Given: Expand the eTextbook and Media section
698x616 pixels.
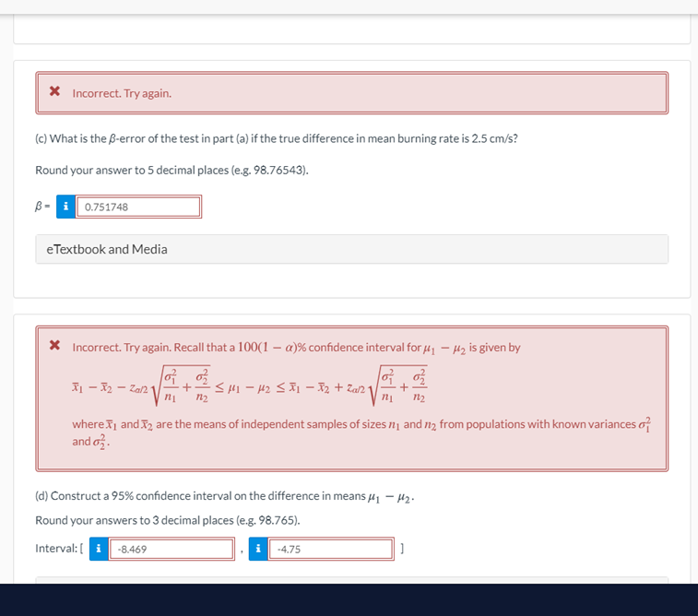Looking at the screenshot, I should [351, 249].
